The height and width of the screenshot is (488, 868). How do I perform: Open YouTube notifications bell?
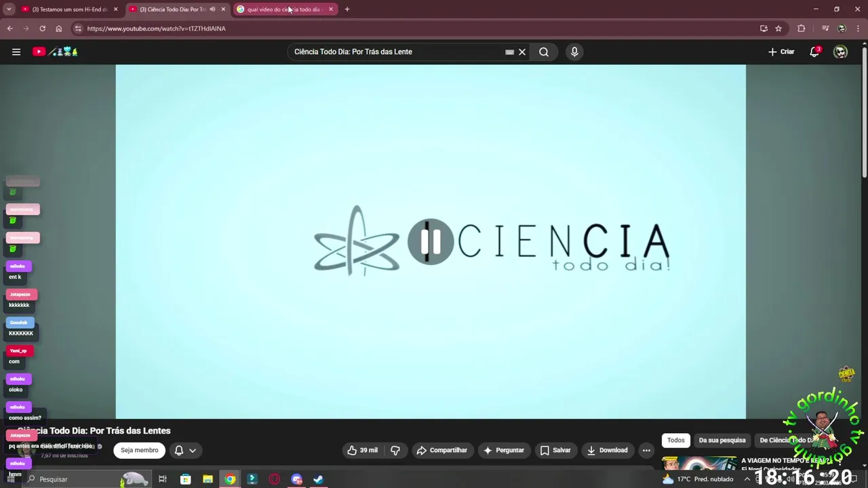pyautogui.click(x=814, y=52)
